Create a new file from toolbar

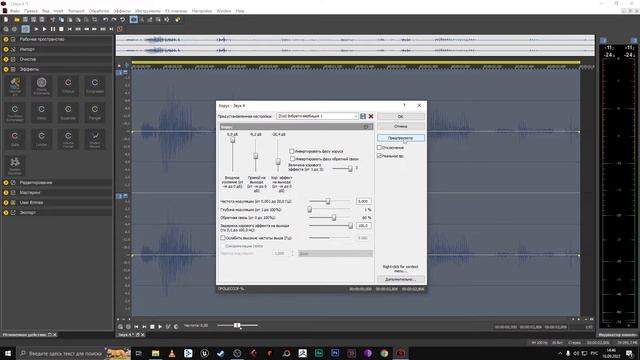click(x=6, y=19)
